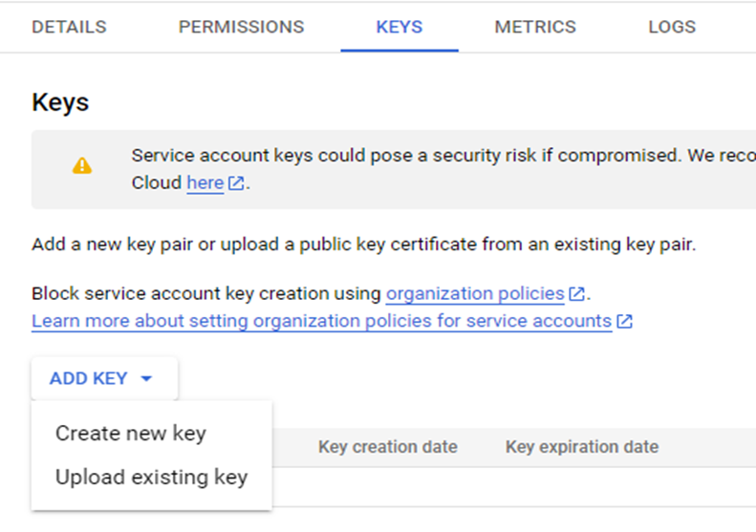Select the KEYS tab
Image resolution: width=756 pixels, height=532 pixels.
(x=400, y=27)
